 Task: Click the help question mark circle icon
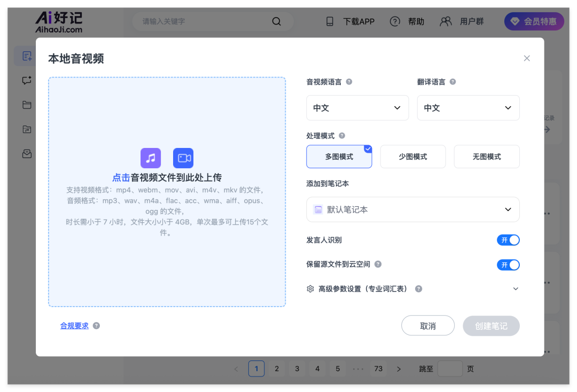point(395,21)
